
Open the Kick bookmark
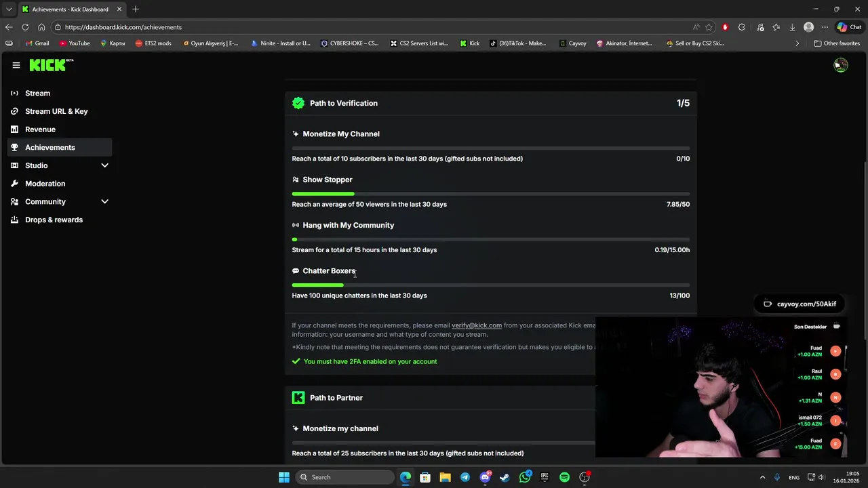click(469, 43)
